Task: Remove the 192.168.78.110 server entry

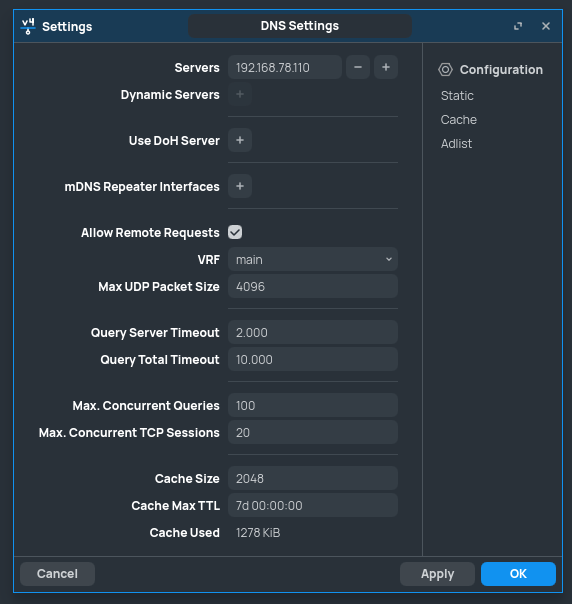Action: tap(358, 67)
